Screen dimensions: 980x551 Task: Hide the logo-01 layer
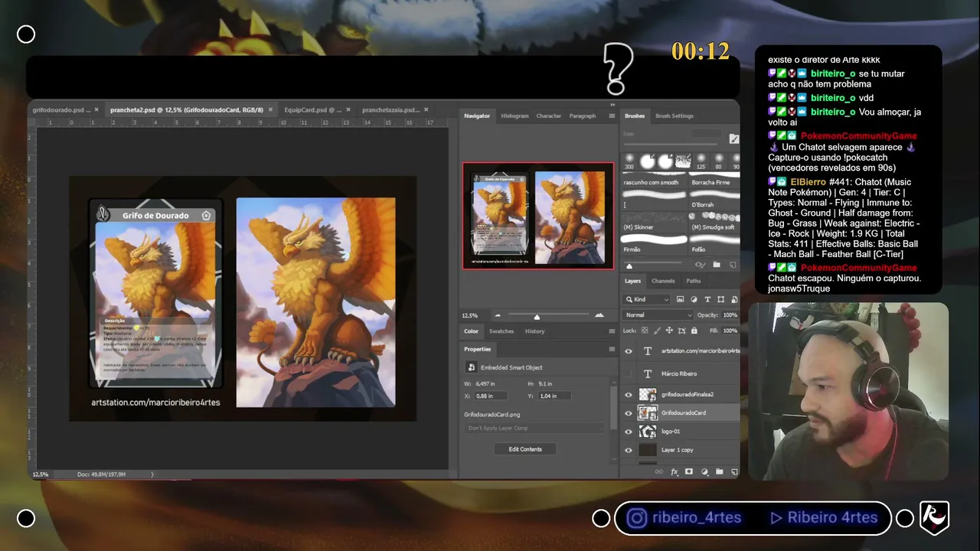click(629, 432)
